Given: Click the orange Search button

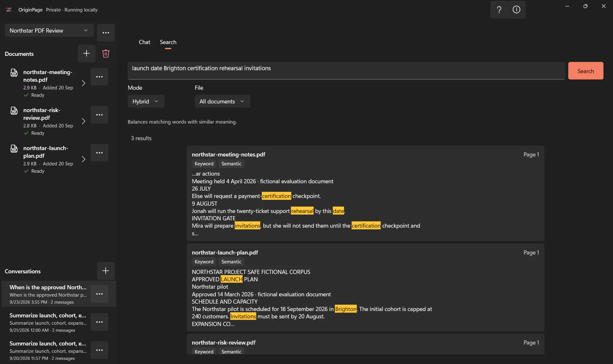Looking at the screenshot, I should pyautogui.click(x=586, y=71).
